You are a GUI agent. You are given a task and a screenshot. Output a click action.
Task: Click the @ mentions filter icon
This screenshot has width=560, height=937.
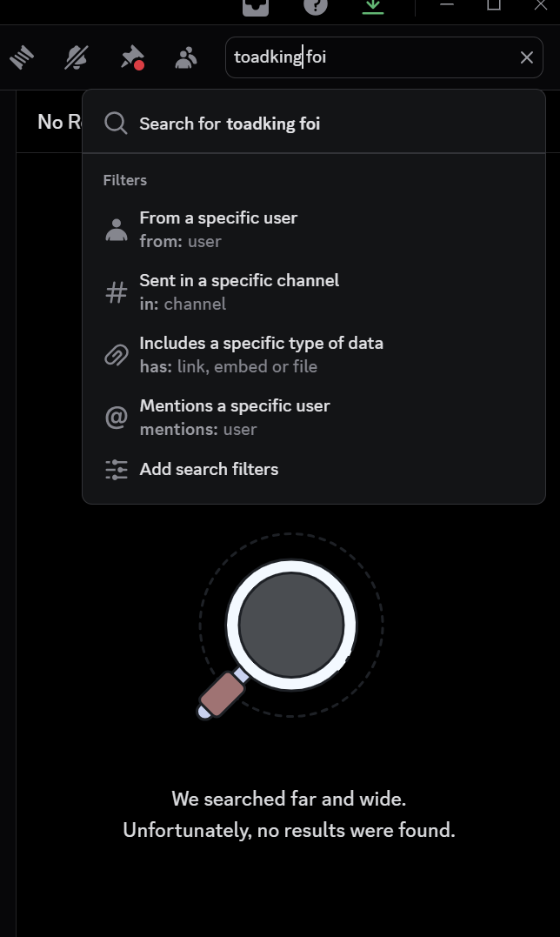pyautogui.click(x=116, y=418)
